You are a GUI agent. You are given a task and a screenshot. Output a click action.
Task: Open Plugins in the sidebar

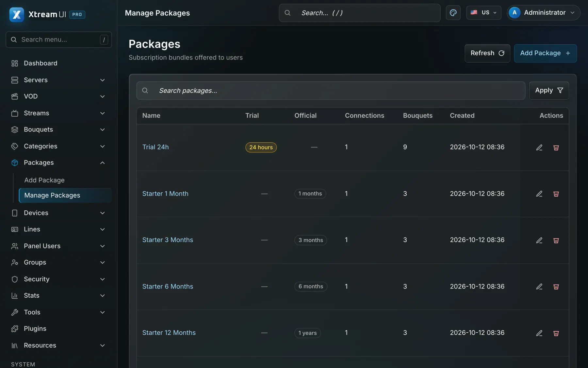(59, 329)
